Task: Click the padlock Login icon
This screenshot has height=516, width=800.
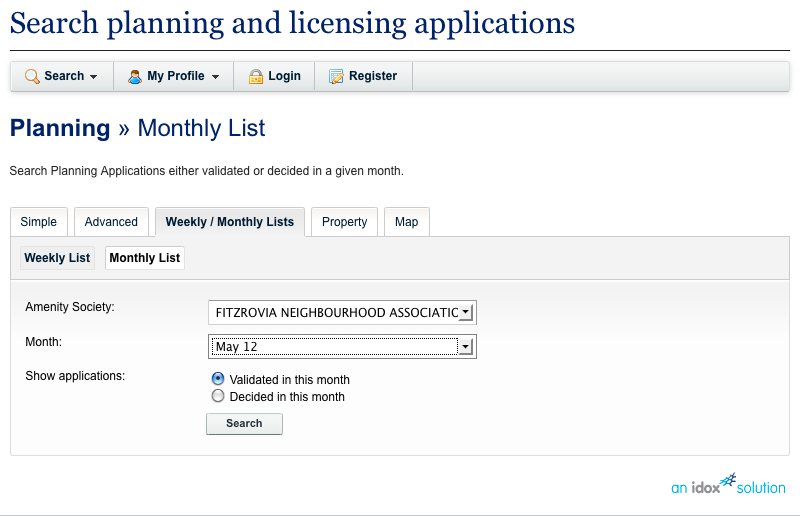Action: [x=256, y=76]
